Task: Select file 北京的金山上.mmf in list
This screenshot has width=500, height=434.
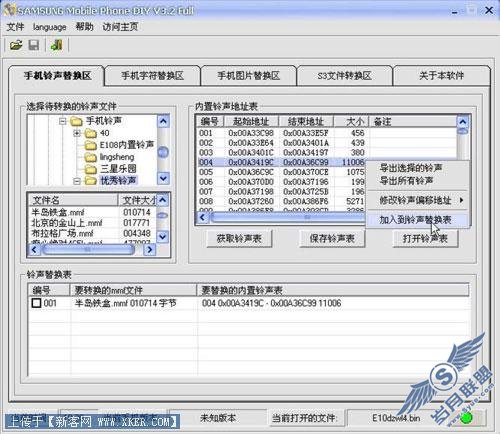Action: click(67, 223)
